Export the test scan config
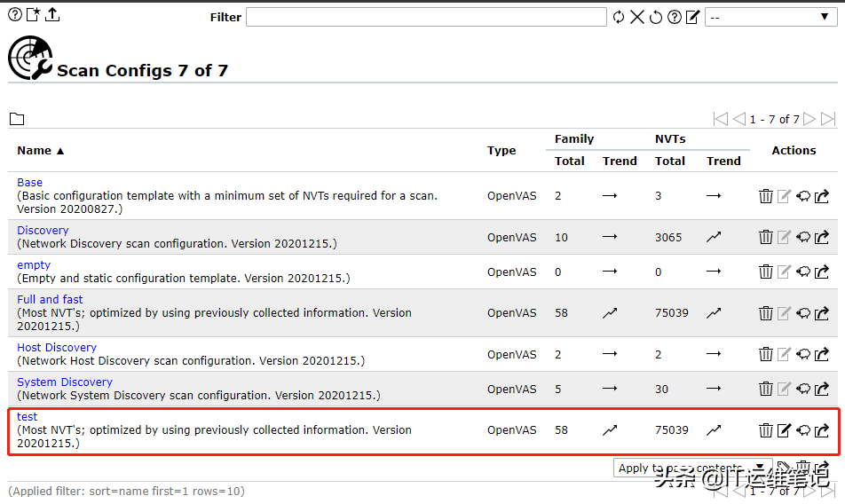This screenshot has height=504, width=845. [x=822, y=430]
